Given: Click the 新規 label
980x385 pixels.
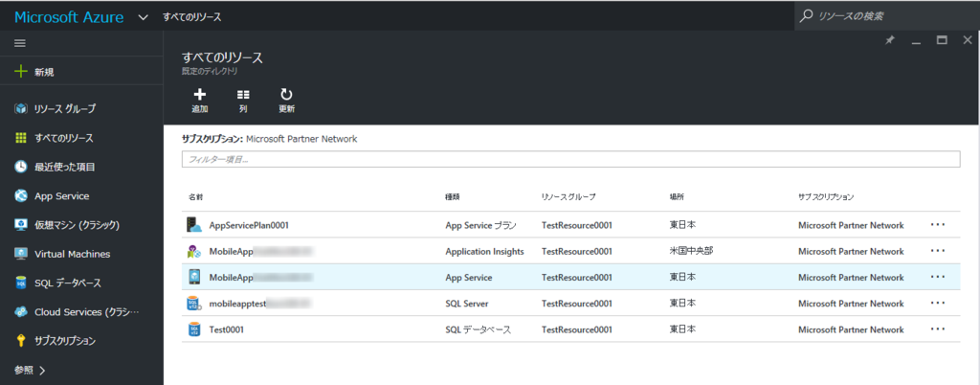Looking at the screenshot, I should 44,72.
